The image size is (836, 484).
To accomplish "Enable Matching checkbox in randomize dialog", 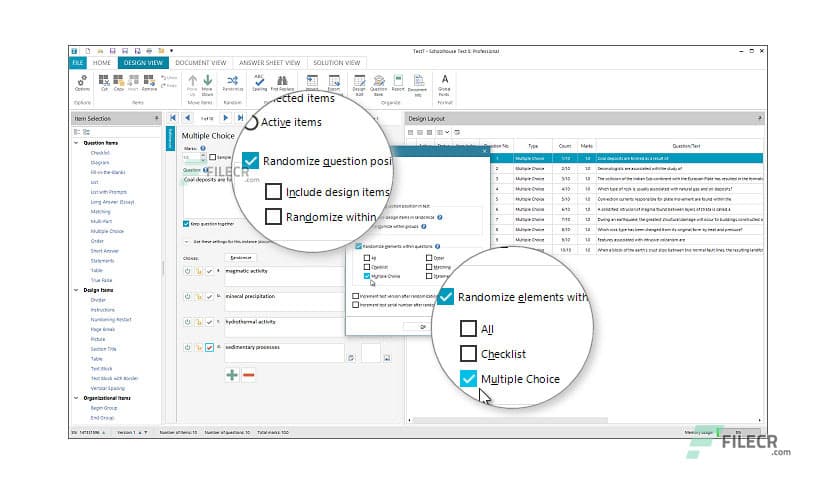I will pyautogui.click(x=429, y=267).
